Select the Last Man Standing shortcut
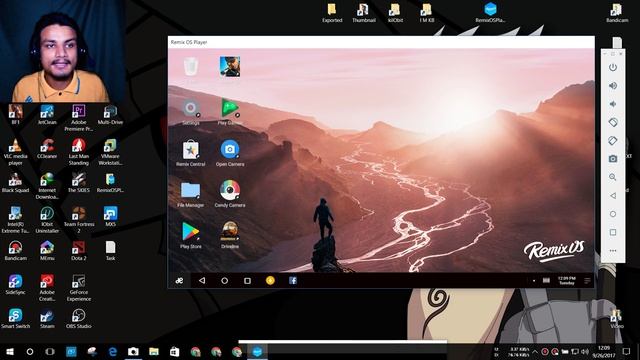The image size is (640, 360). [79, 152]
